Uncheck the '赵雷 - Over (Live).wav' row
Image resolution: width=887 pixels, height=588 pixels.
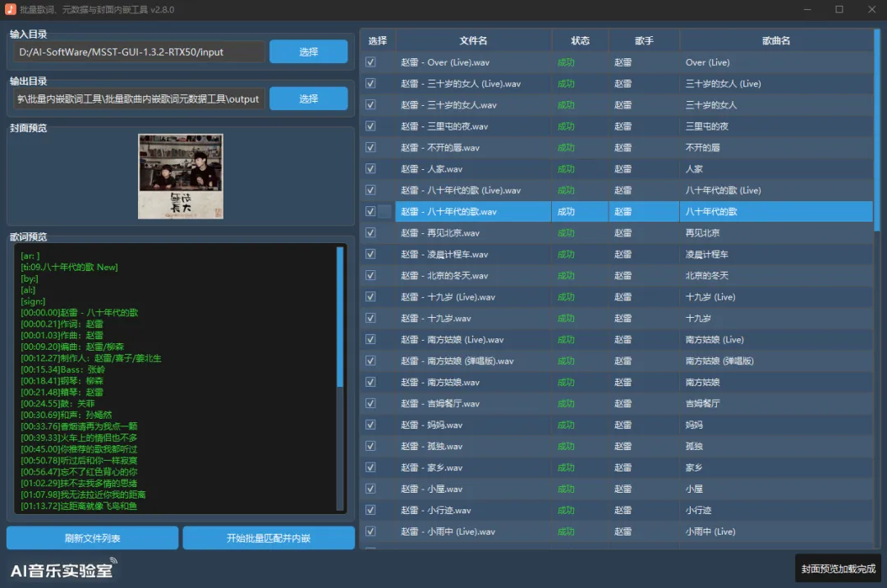370,62
